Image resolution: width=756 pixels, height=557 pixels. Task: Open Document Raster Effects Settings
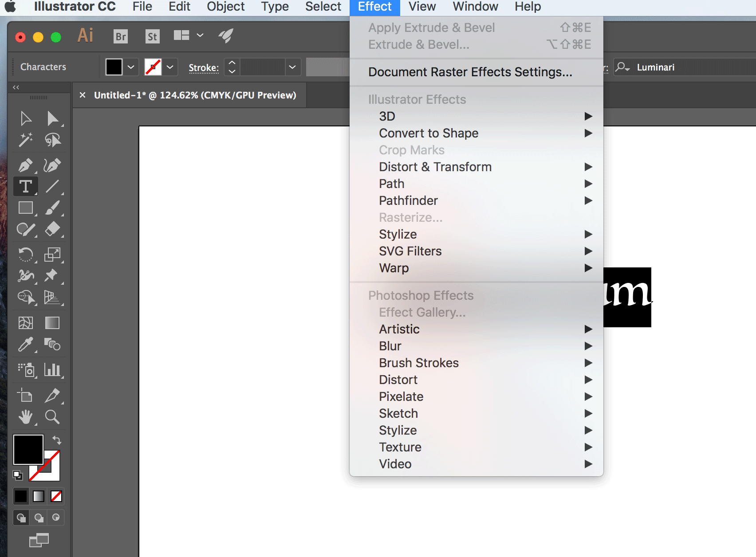tap(476, 72)
